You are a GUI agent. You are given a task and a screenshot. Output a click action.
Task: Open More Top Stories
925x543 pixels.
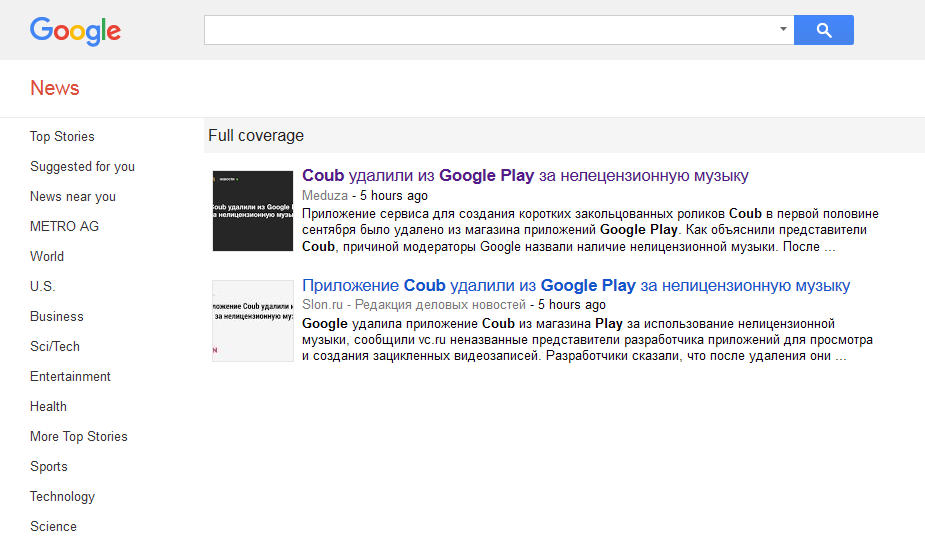[x=78, y=437]
